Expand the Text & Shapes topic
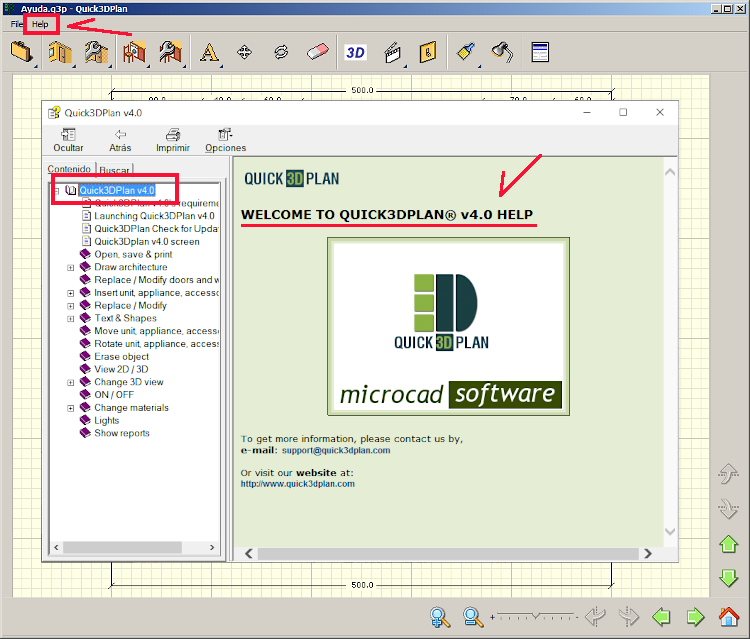The height and width of the screenshot is (639, 750). pos(70,319)
